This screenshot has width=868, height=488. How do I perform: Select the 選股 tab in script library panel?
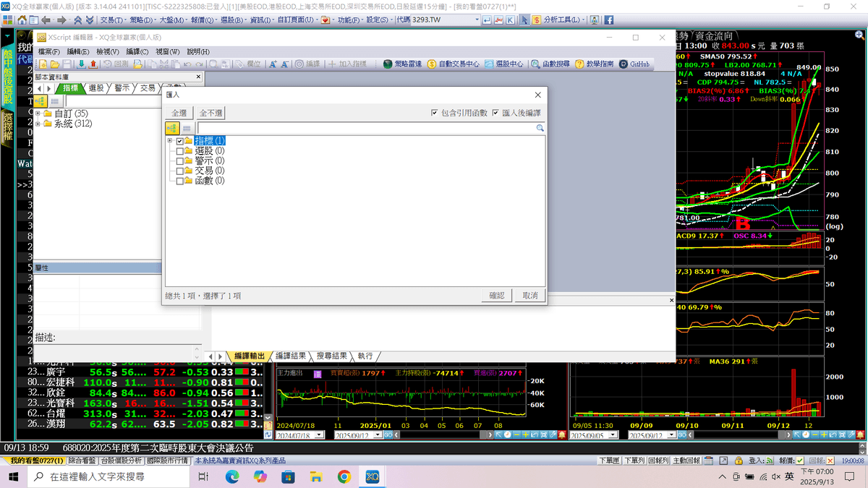96,87
